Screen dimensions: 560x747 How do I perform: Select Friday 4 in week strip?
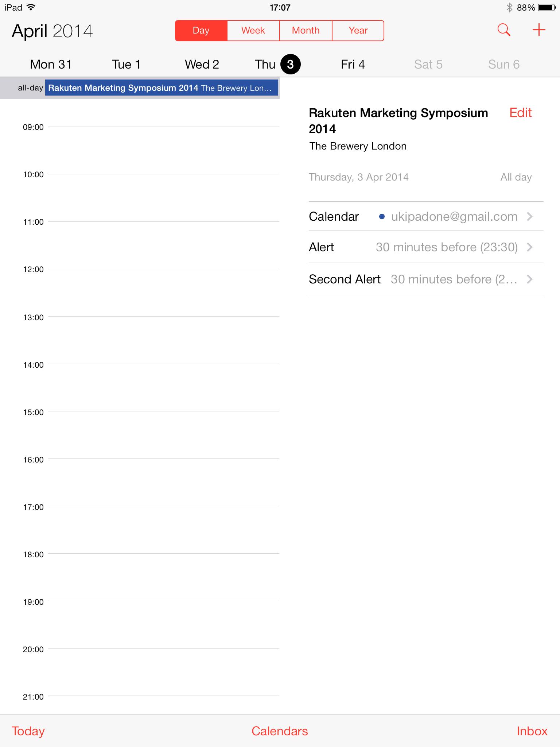tap(353, 65)
